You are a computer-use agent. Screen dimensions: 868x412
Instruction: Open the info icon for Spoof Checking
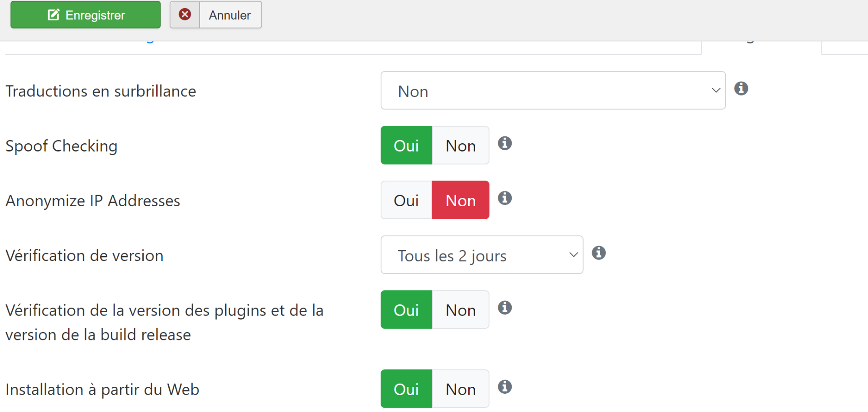(504, 143)
